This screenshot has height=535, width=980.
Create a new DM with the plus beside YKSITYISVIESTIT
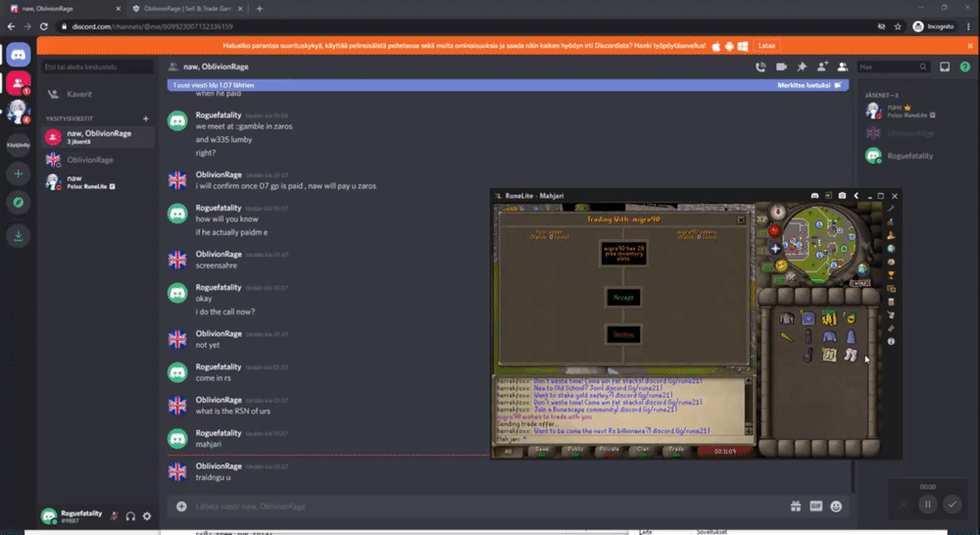146,119
